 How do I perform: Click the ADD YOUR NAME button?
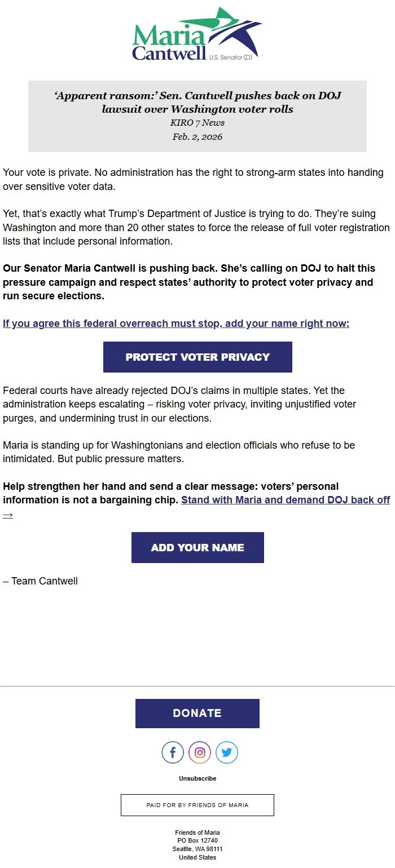pos(197,547)
